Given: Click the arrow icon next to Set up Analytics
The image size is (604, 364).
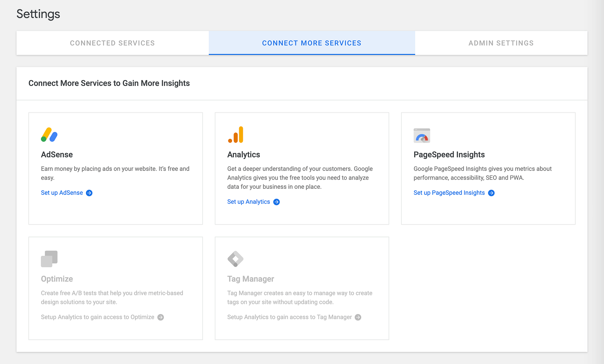Looking at the screenshot, I should [277, 202].
